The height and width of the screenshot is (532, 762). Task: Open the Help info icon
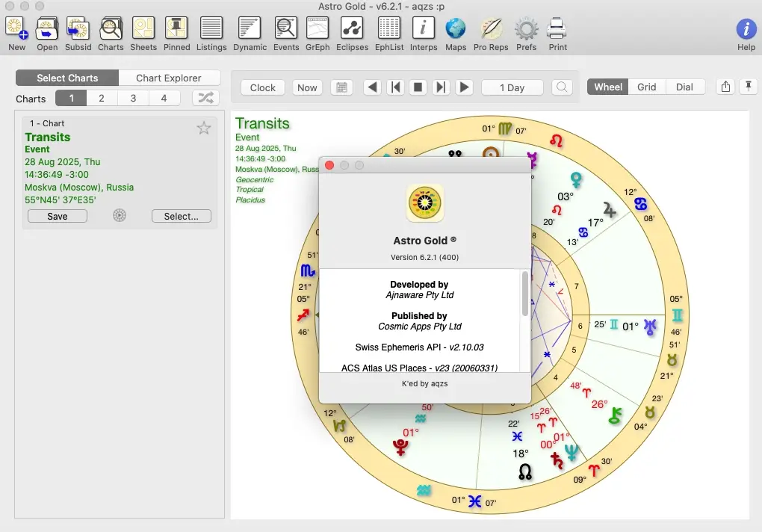pyautogui.click(x=746, y=29)
